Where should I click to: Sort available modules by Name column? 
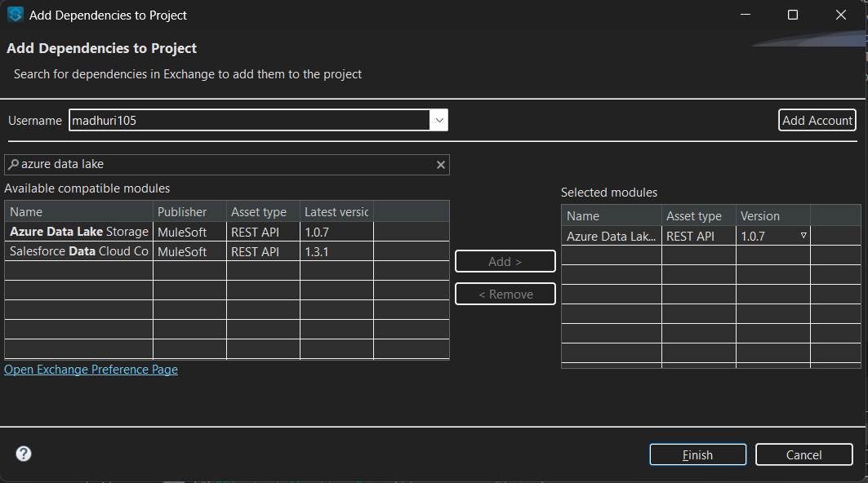click(x=78, y=212)
